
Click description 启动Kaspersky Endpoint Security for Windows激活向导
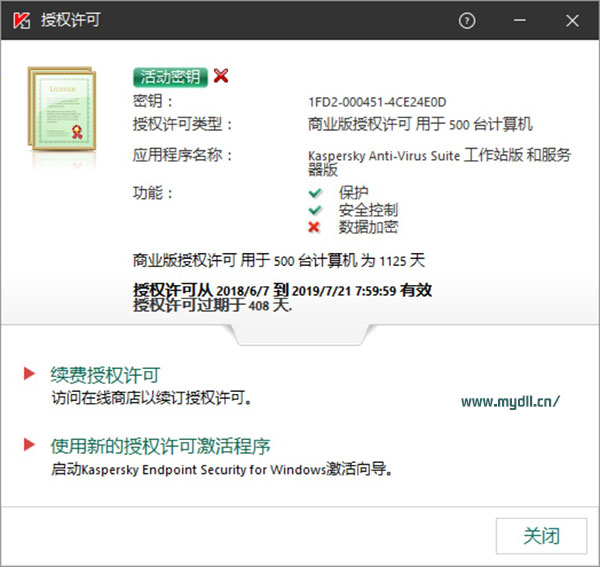(222, 469)
